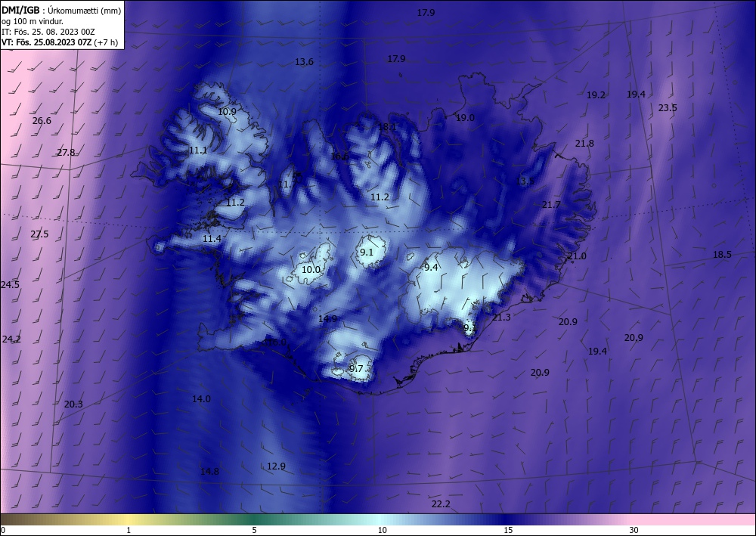Screen dimensions: 756x536
Task: Click the 9.4 value on Vatnajökull
Action: (x=431, y=267)
